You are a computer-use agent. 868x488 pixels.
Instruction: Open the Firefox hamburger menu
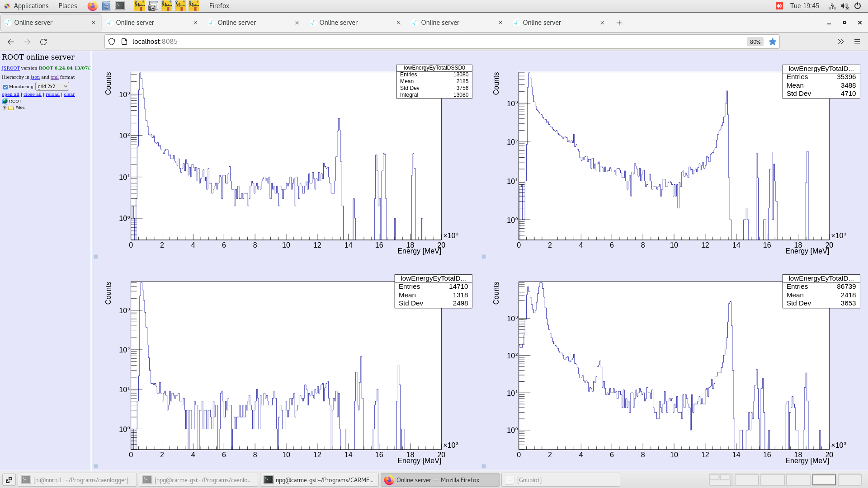coord(857,42)
